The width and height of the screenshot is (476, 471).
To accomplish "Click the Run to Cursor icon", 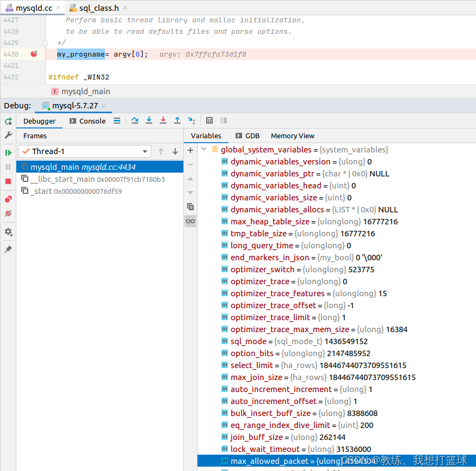I will (x=191, y=120).
